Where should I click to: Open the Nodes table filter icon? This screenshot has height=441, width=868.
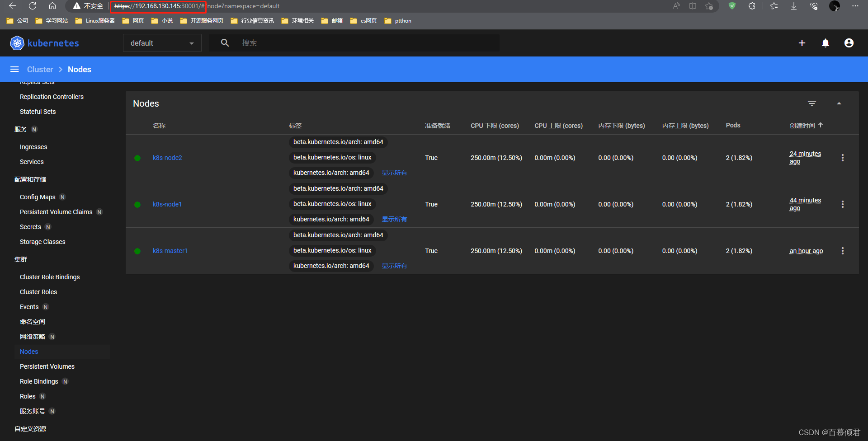tap(812, 103)
